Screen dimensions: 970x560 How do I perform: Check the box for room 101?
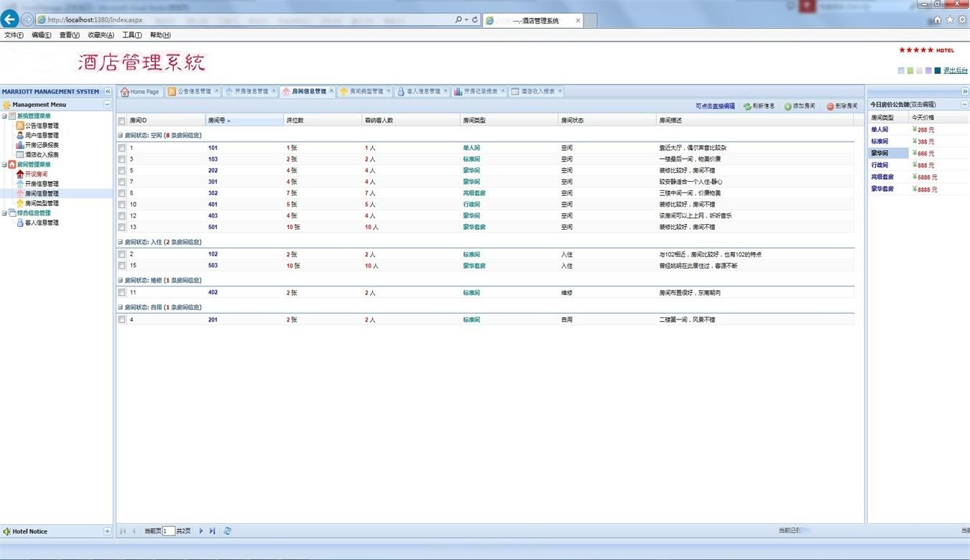(x=122, y=148)
